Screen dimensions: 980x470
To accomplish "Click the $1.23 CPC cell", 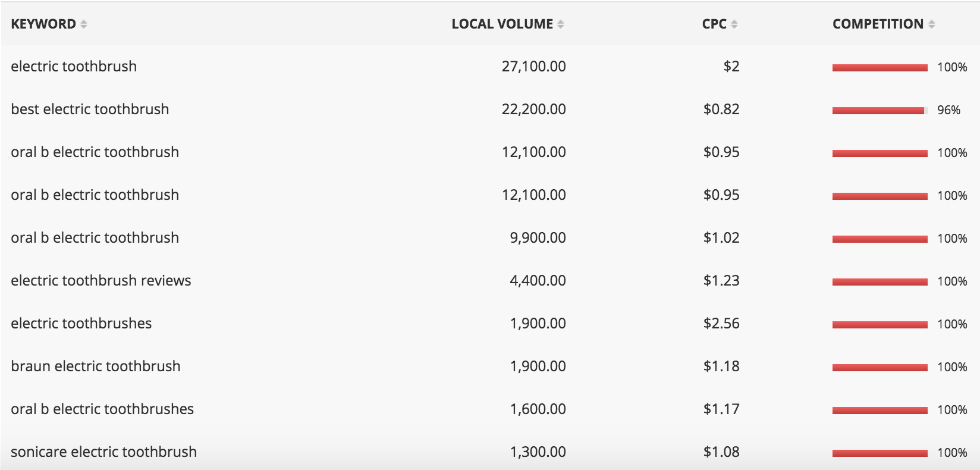I will [x=721, y=281].
